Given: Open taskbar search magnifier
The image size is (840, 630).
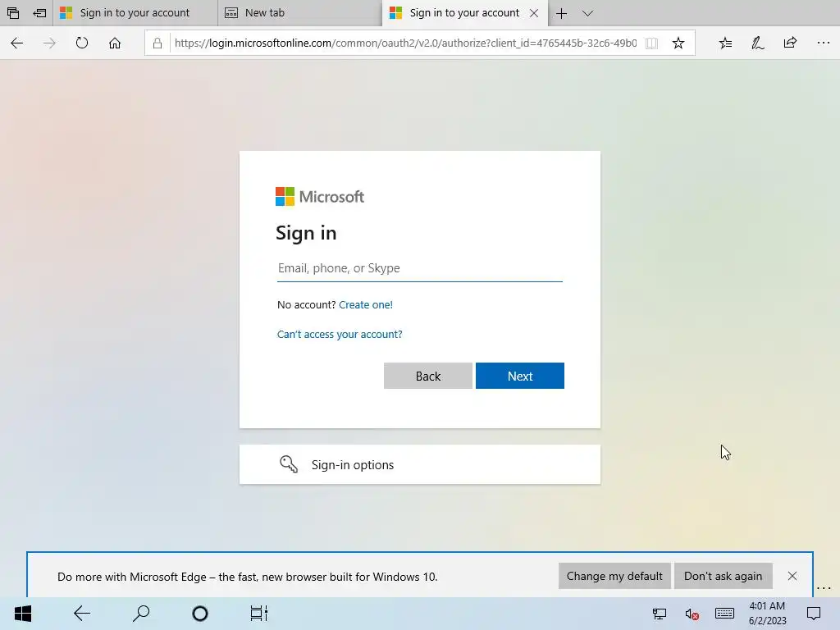Looking at the screenshot, I should pyautogui.click(x=141, y=614).
